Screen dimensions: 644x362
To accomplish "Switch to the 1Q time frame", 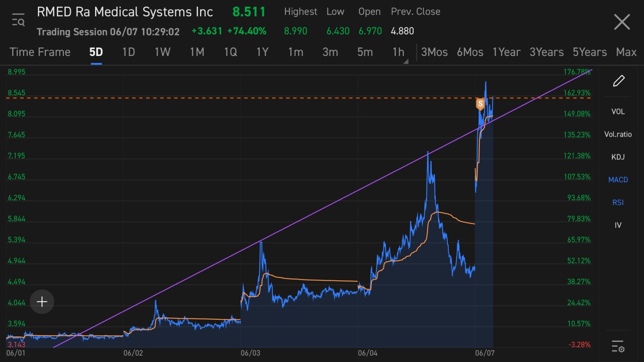I will point(231,52).
